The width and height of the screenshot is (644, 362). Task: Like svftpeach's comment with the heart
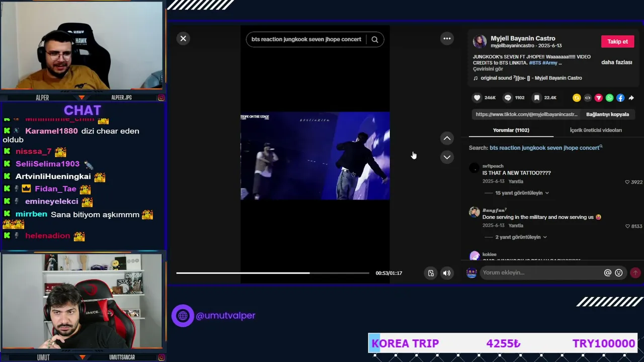[x=627, y=182]
